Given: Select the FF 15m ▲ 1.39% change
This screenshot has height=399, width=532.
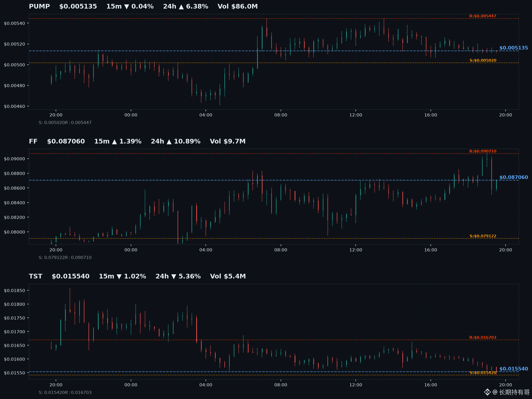Looking at the screenshot, I should (x=118, y=141).
